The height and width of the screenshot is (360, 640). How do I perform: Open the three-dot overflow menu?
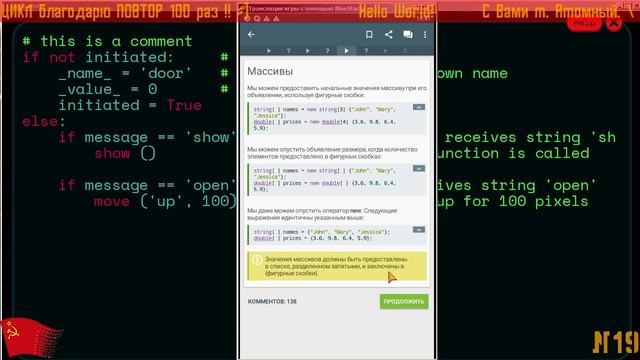pos(425,35)
